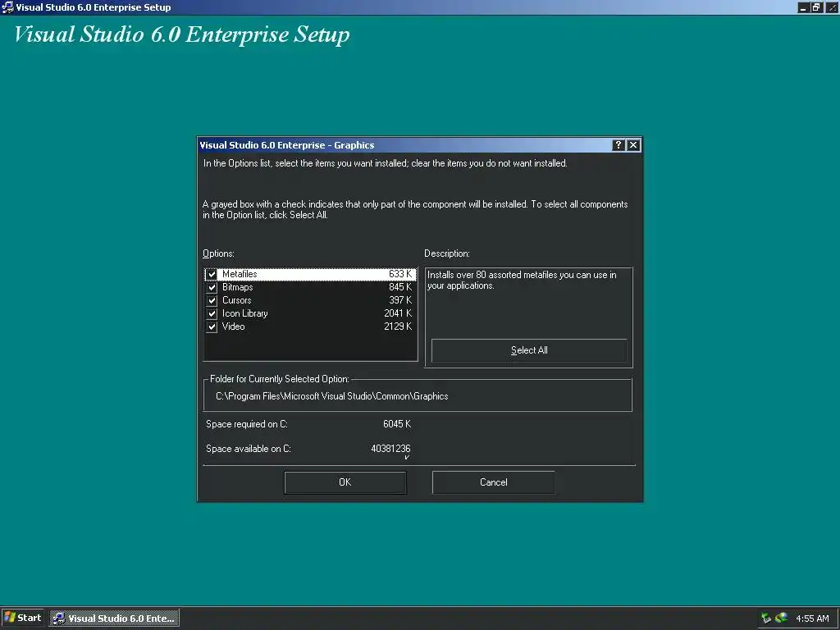Image resolution: width=840 pixels, height=630 pixels.
Task: Restore the Visual Studio Setup window
Action: click(x=816, y=7)
